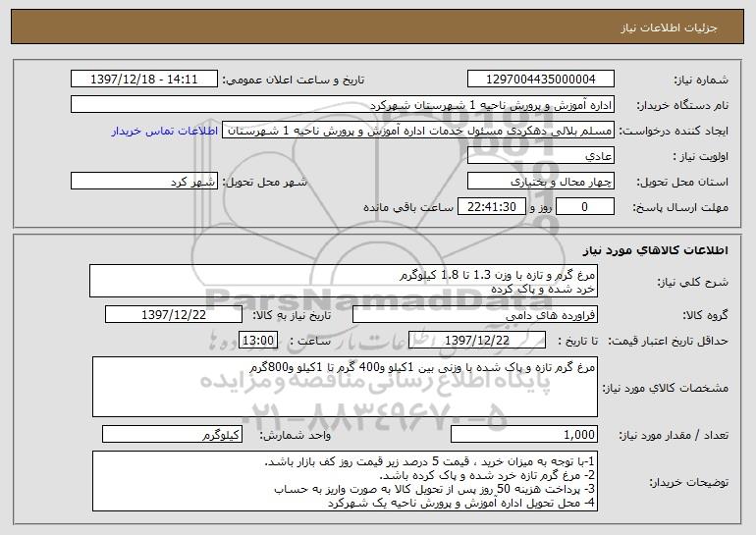Click the label 'ایجاد کننده درخواست:'
The height and width of the screenshot is (535, 756).
click(674, 131)
